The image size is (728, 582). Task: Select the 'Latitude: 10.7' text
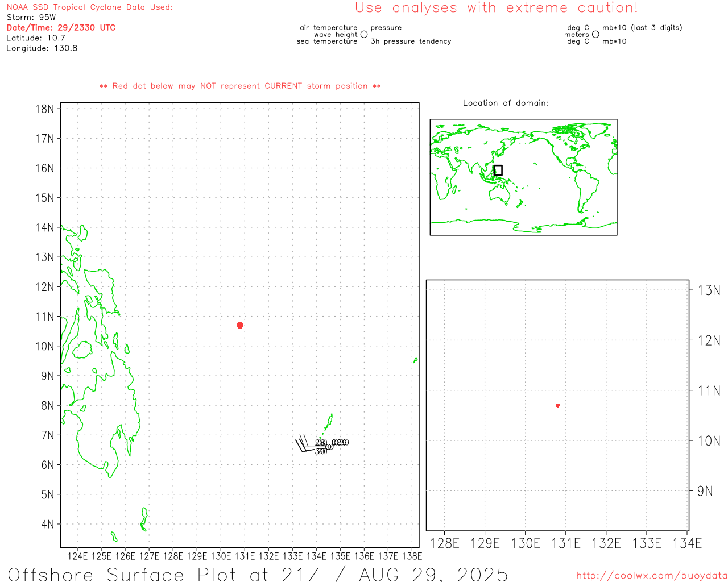pyautogui.click(x=36, y=38)
